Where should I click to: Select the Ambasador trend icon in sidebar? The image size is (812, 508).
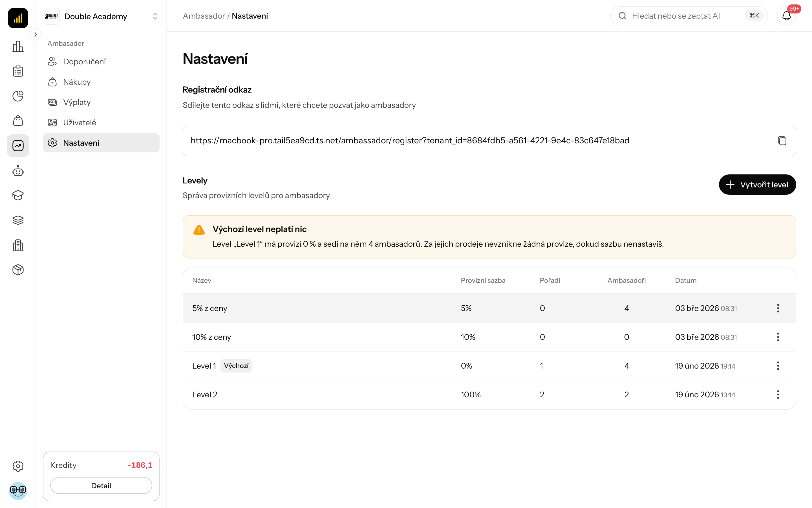(18, 146)
